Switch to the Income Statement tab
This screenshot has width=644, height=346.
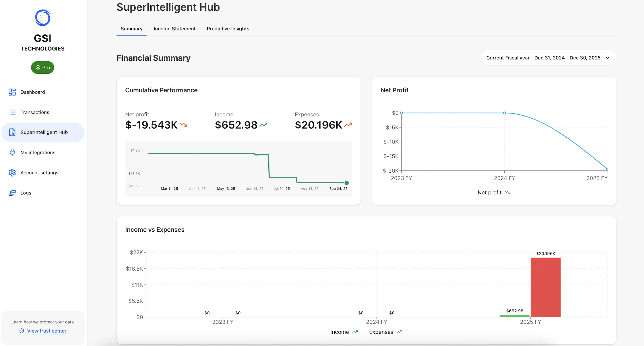[x=175, y=29]
